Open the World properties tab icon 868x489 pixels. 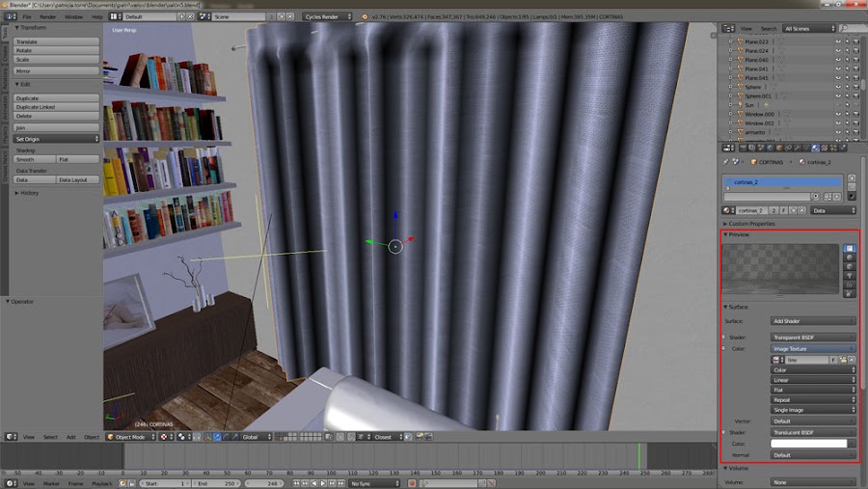pos(770,148)
